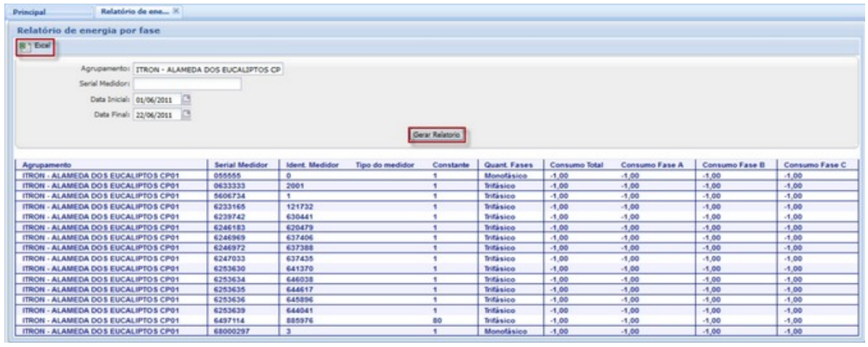This screenshot has width=868, height=347.
Task: Switch to the Principal tab
Action: 34,13
